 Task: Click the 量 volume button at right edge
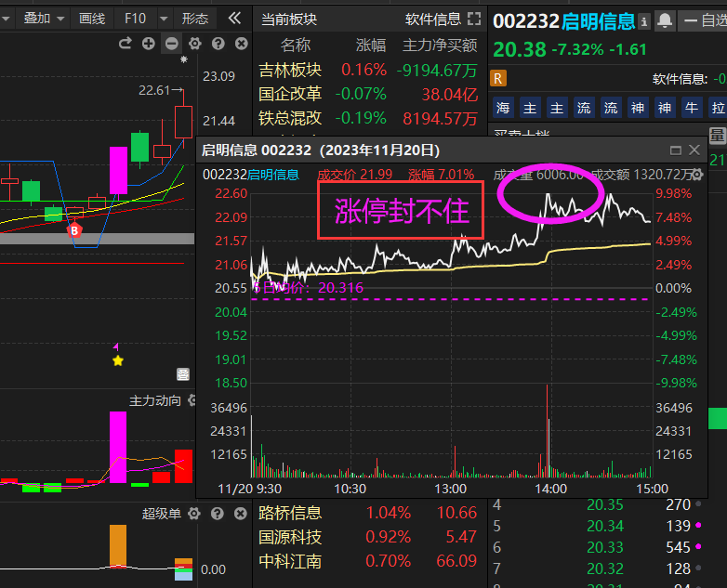coord(718,136)
